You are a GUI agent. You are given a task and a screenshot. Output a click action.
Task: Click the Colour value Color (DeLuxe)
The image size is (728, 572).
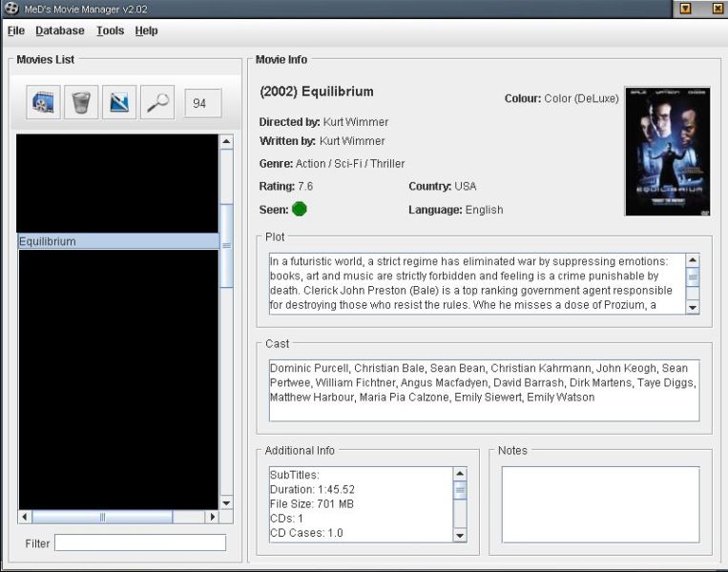[x=581, y=98]
